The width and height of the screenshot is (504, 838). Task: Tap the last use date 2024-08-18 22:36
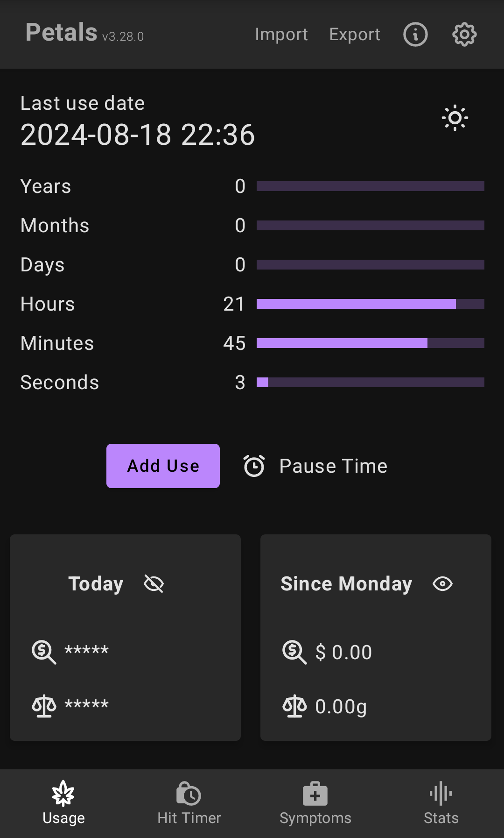coord(138,135)
